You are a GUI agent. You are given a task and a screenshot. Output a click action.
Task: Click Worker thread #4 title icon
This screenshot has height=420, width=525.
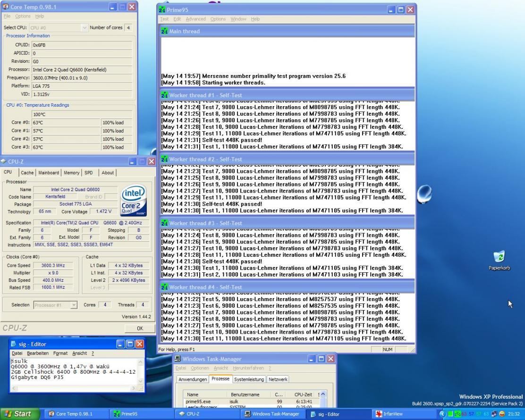(164, 287)
